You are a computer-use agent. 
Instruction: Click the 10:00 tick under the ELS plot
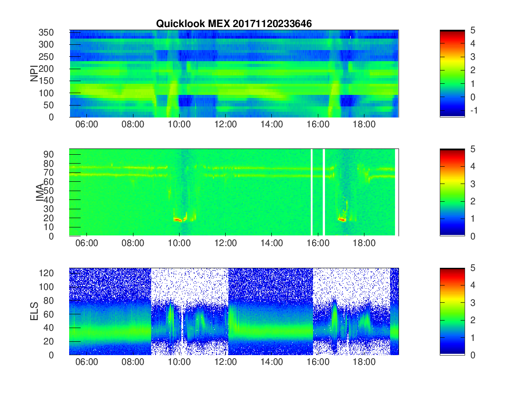click(x=179, y=362)
